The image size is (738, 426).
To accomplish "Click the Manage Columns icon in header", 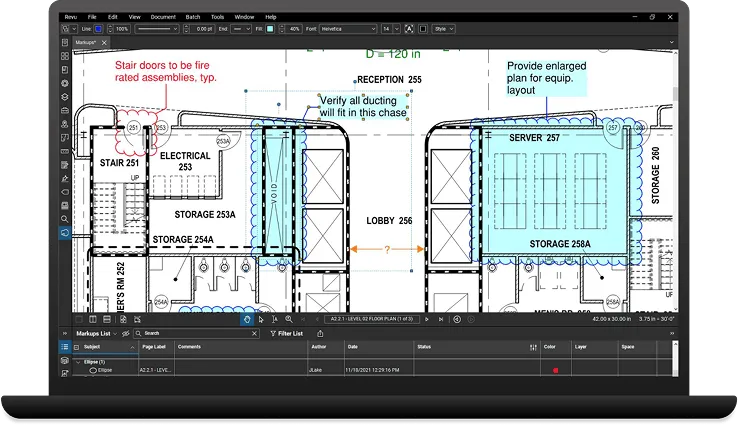I will pyautogui.click(x=533, y=347).
